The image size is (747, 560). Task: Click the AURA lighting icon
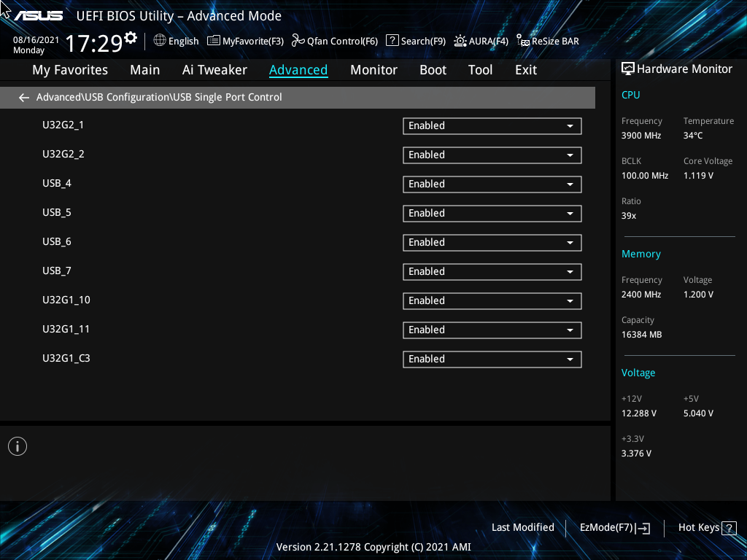point(460,41)
